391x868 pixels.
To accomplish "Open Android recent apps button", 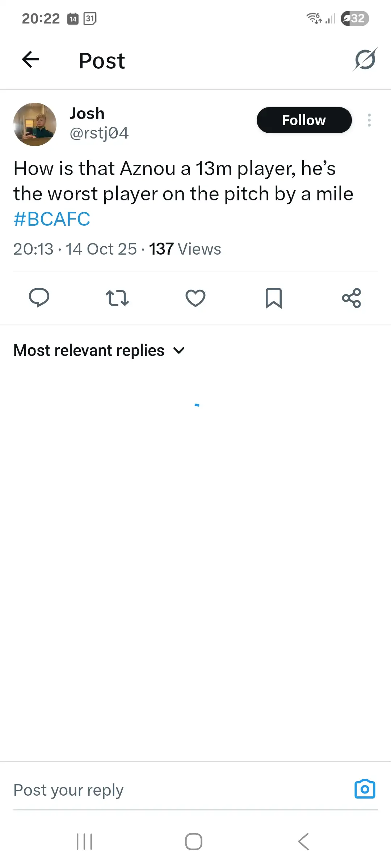I will pos(84,842).
